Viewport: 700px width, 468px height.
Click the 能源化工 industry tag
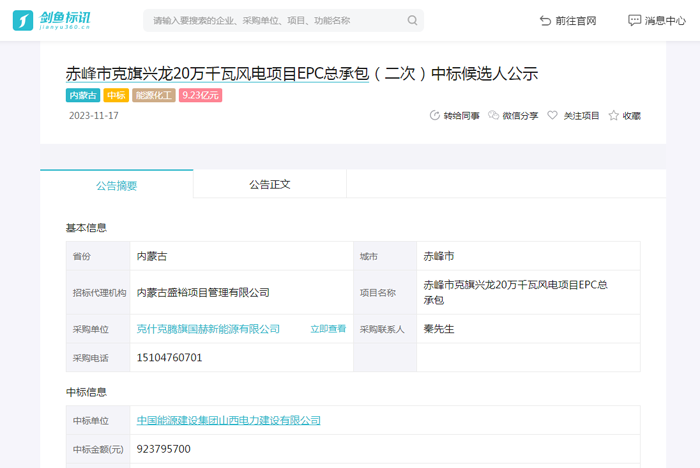click(x=154, y=96)
